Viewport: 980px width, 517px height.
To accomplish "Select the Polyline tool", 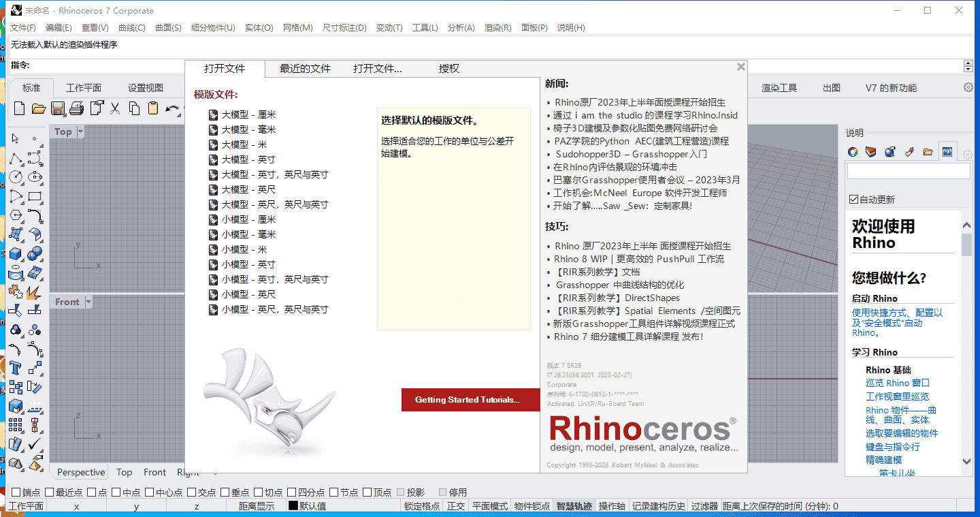I will [x=15, y=158].
